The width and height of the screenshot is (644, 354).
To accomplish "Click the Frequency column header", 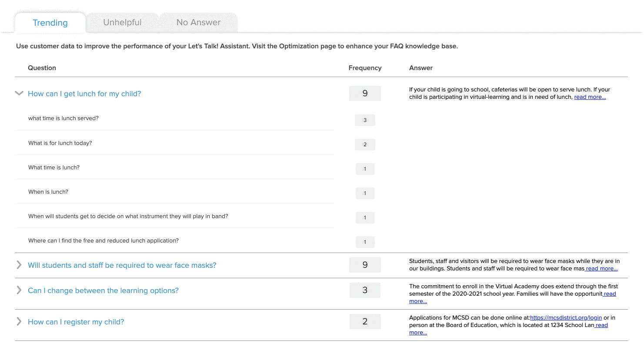I will click(365, 68).
